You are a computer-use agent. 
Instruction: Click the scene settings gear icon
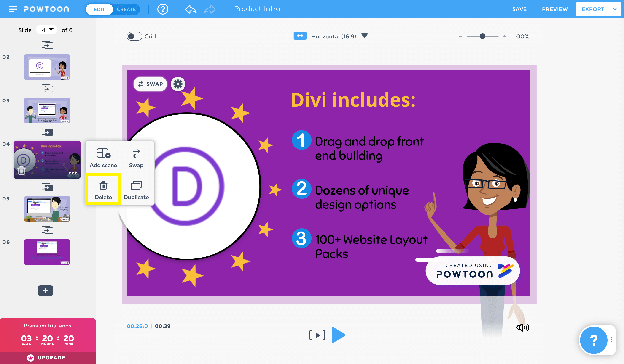point(178,84)
